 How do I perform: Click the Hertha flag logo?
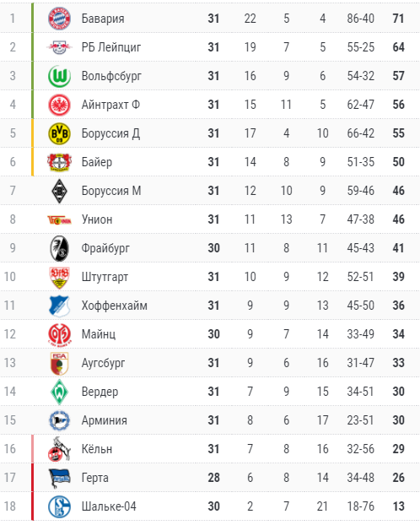click(x=59, y=478)
